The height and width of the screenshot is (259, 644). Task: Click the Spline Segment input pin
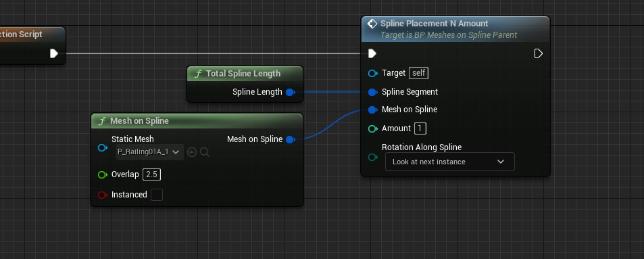point(373,92)
